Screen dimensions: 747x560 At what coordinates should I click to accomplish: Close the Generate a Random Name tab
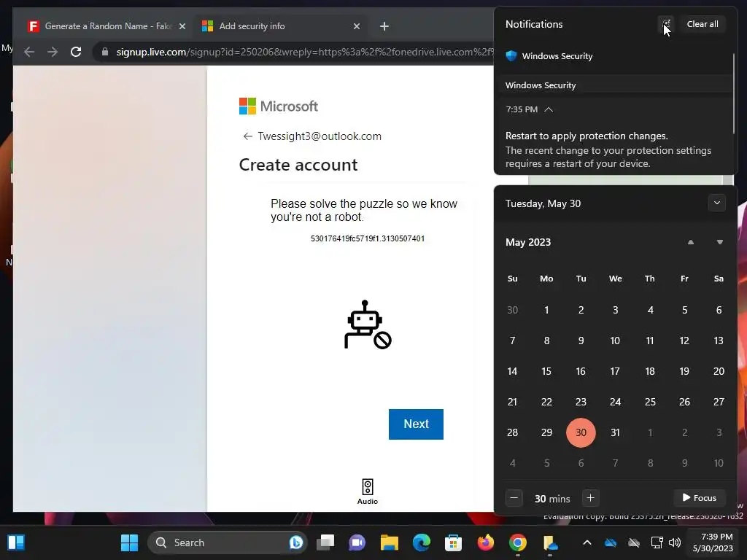tap(182, 26)
